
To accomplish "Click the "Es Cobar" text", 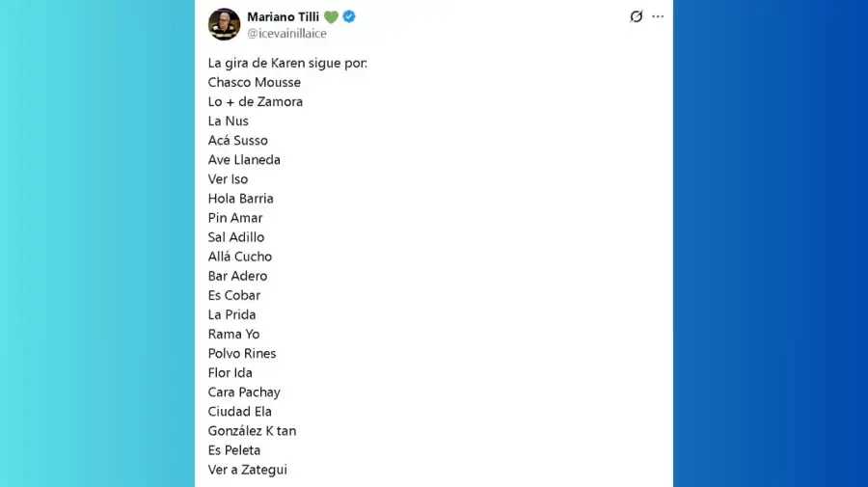I will [x=233, y=295].
